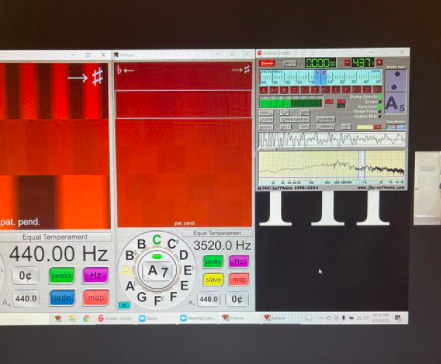
Task: Select note A in G-Tune's red note row
Action: [263, 90]
